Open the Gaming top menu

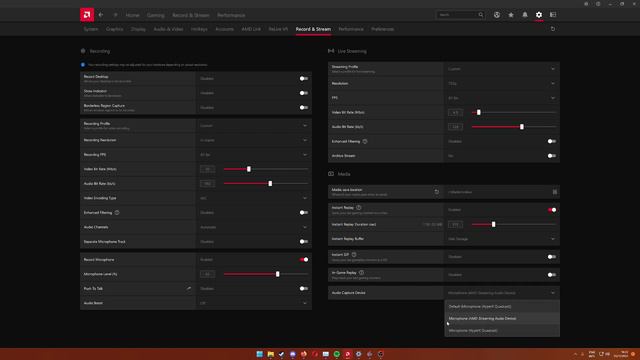156,15
